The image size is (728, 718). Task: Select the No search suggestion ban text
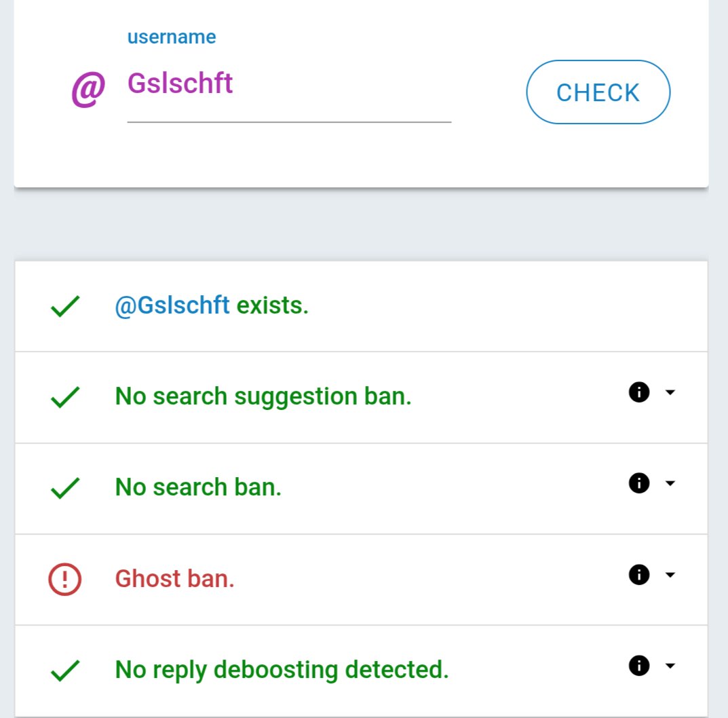pyautogui.click(x=263, y=396)
